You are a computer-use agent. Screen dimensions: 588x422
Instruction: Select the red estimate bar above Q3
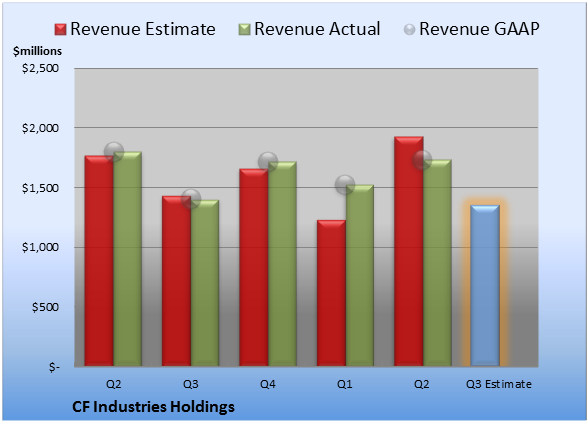(177, 281)
